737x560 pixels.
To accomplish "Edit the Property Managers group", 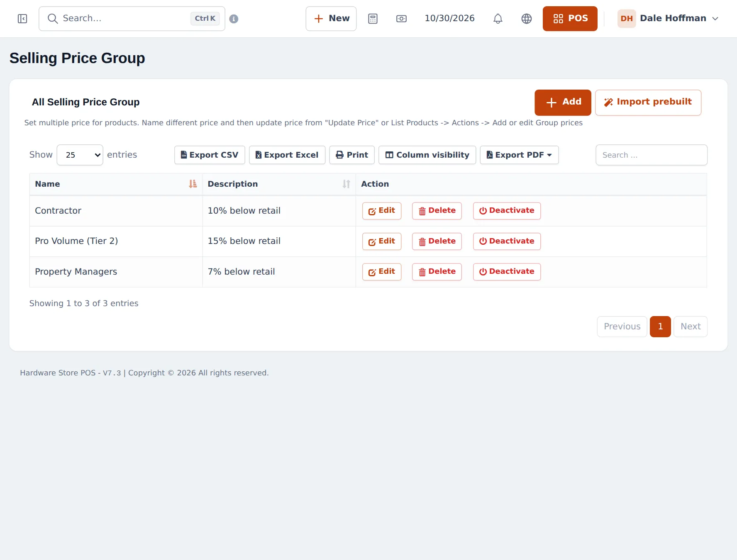I will click(x=381, y=272).
